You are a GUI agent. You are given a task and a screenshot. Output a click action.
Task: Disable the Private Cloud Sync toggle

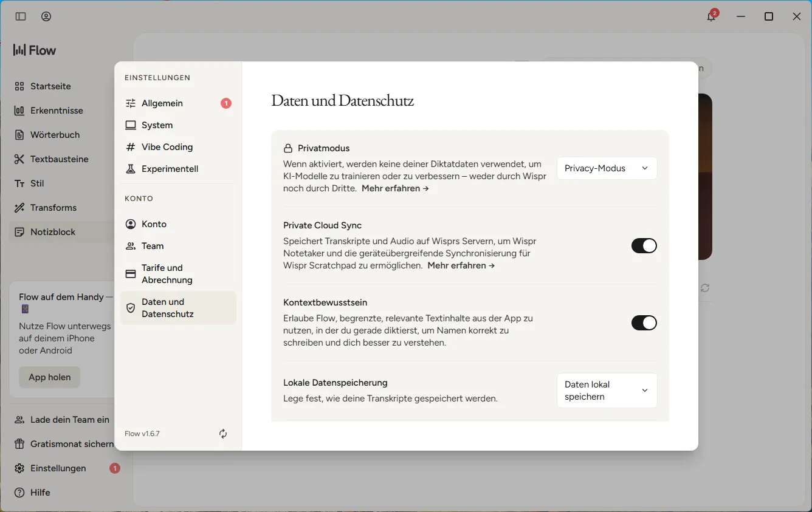coord(644,245)
